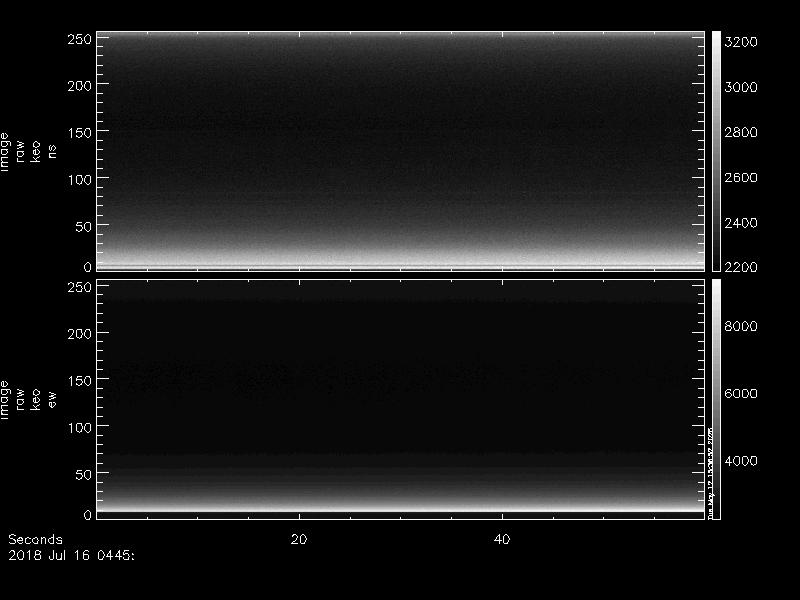The height and width of the screenshot is (600, 800).
Task: Click the 8000 colorbar value label
Action: [741, 326]
